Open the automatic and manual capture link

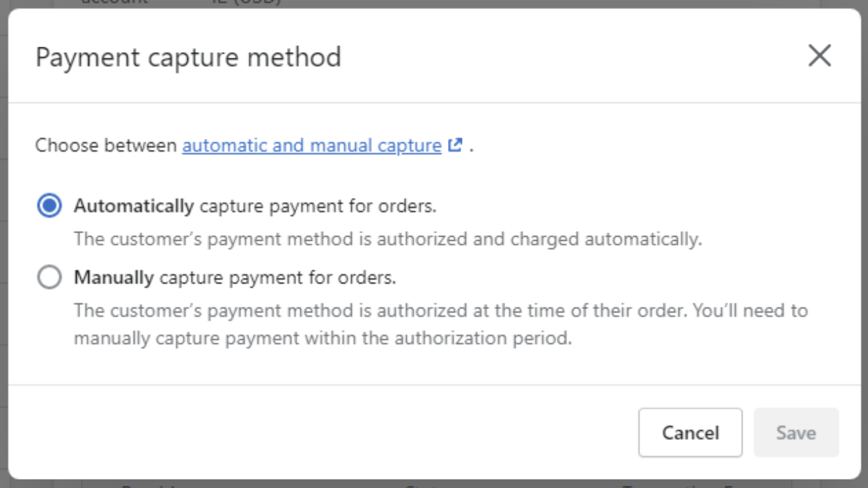coord(312,145)
